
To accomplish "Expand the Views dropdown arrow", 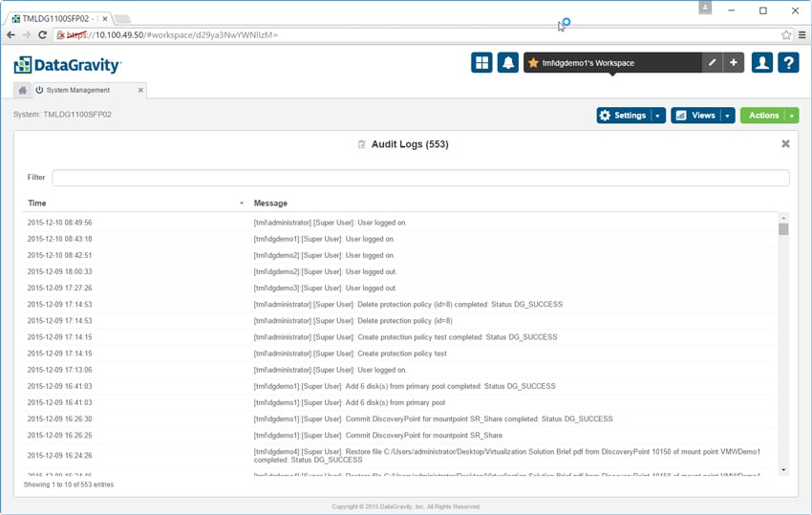I will (728, 116).
